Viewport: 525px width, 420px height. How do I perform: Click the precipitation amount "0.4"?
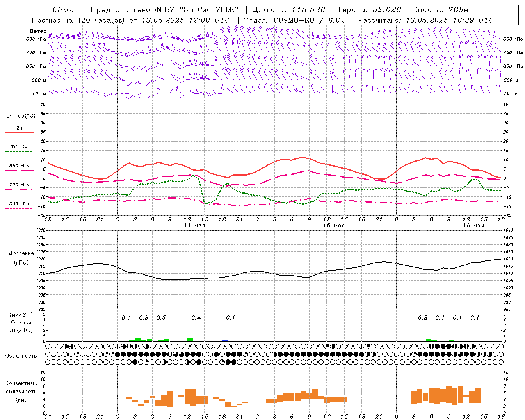tap(196, 318)
